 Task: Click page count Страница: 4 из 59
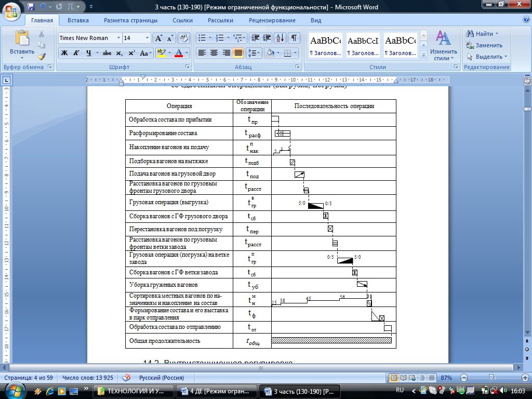pyautogui.click(x=29, y=378)
